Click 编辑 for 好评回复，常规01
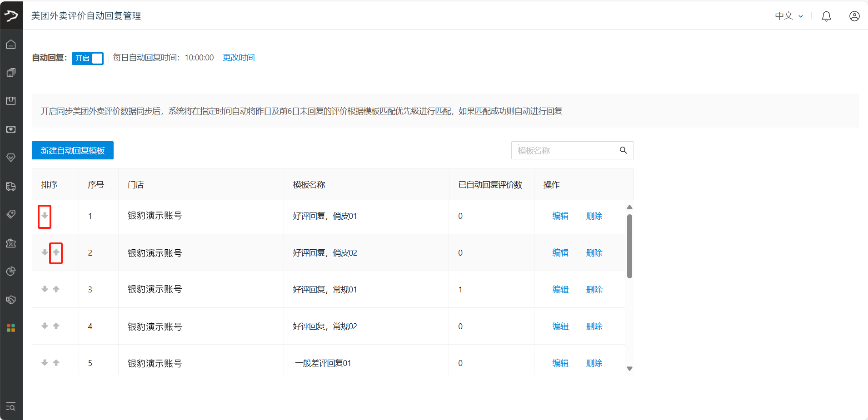This screenshot has width=868, height=420. [560, 290]
